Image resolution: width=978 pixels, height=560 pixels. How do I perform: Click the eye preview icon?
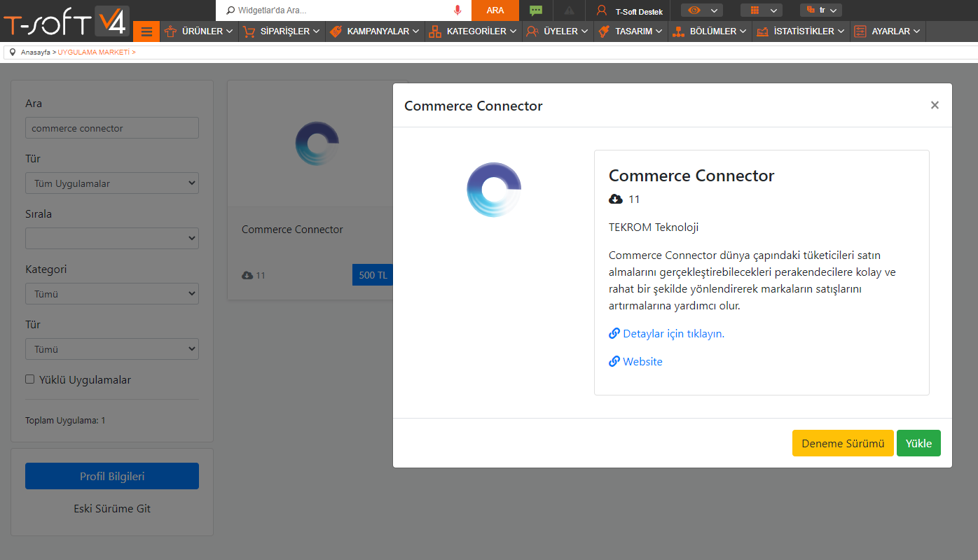[694, 10]
